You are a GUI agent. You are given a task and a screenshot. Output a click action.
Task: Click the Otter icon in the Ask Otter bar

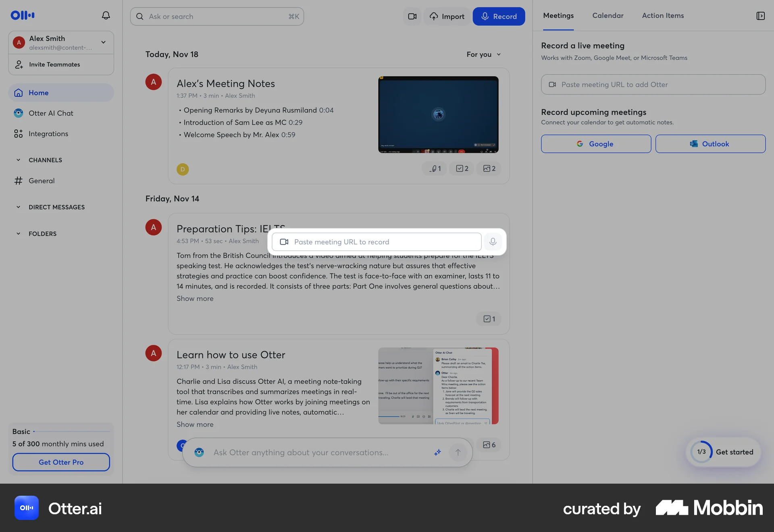(x=199, y=453)
